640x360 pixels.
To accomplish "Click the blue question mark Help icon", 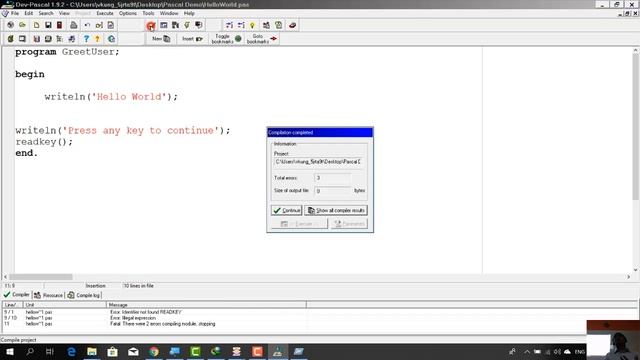I will click(x=86, y=39).
